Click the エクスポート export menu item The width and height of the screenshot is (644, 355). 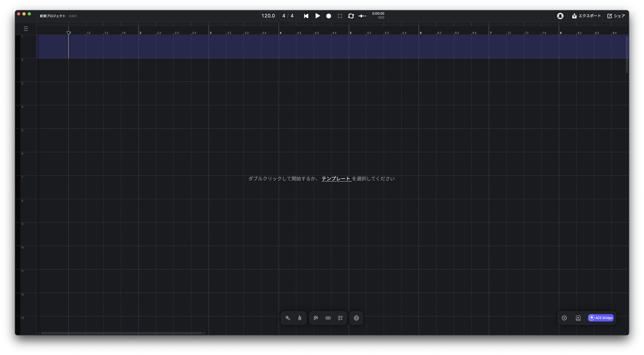click(x=586, y=16)
